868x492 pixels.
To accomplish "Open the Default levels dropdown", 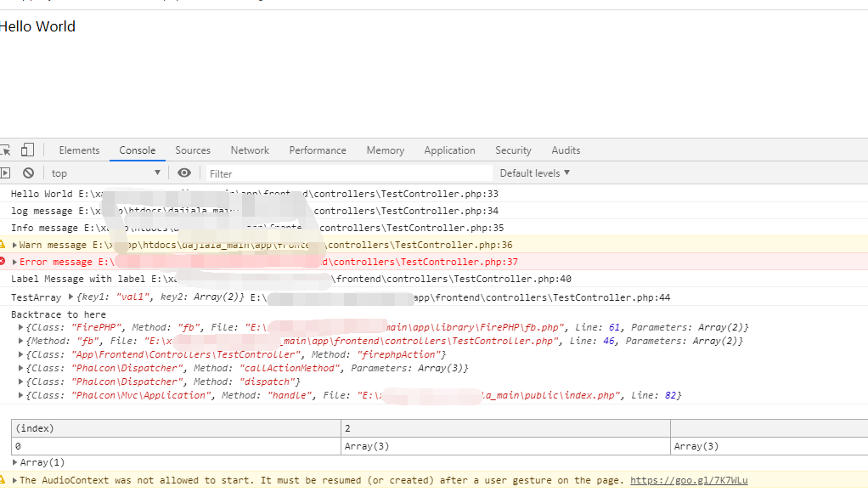I will pyautogui.click(x=535, y=173).
